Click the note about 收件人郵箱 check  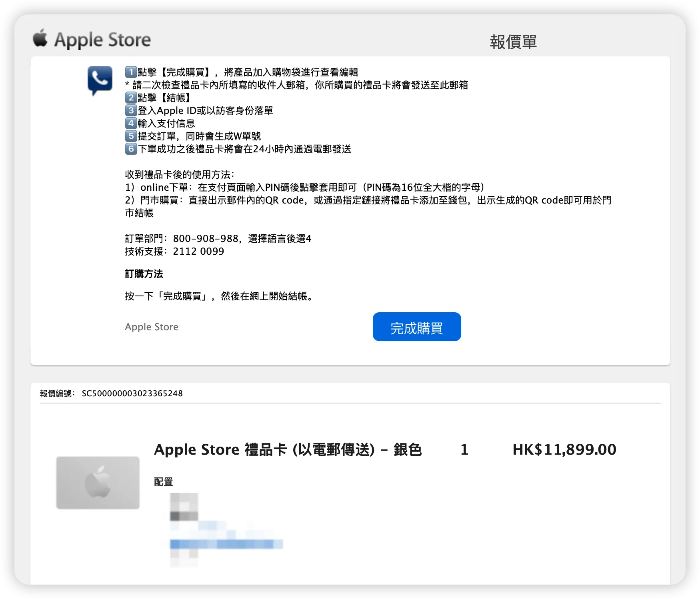pyautogui.click(x=296, y=85)
